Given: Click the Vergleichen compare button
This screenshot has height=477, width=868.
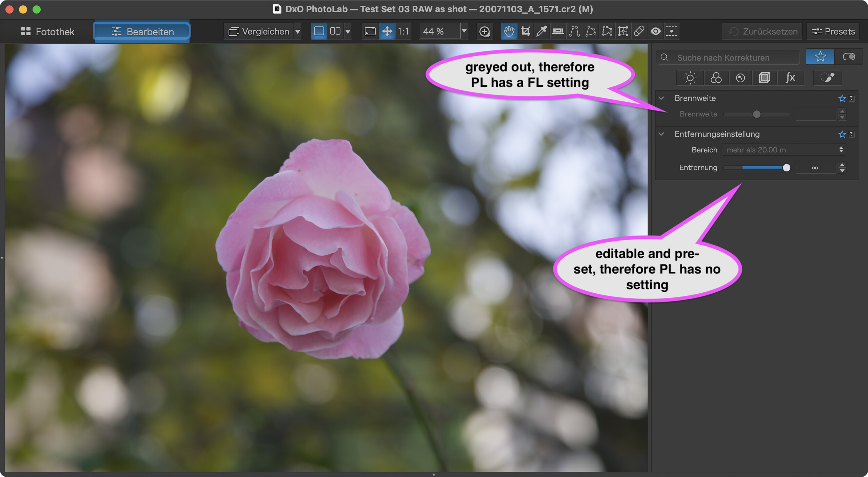Looking at the screenshot, I should tap(259, 32).
